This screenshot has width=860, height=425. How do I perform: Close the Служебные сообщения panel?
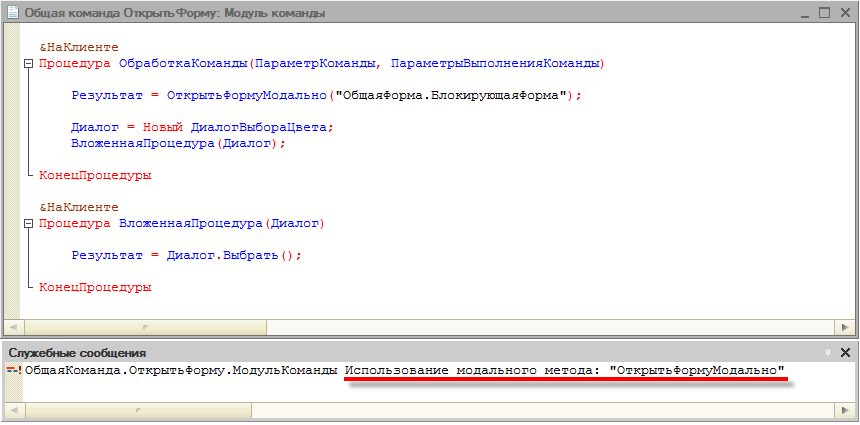coord(845,353)
